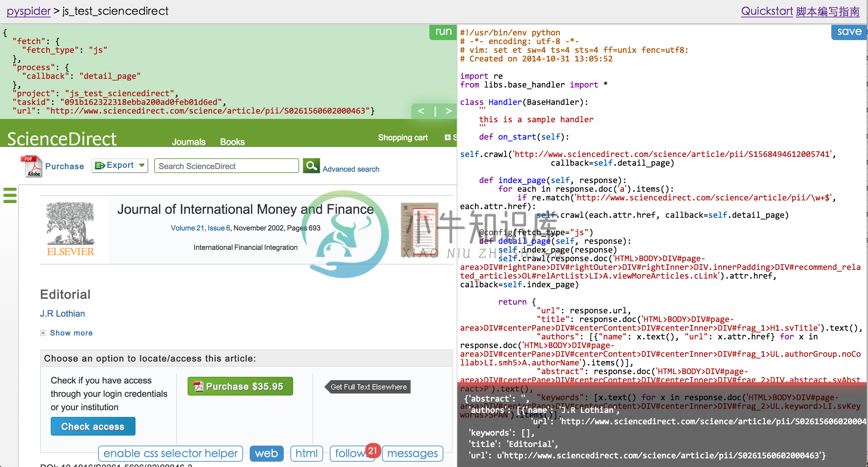
Task: Select the Advanced search link
Action: point(352,169)
